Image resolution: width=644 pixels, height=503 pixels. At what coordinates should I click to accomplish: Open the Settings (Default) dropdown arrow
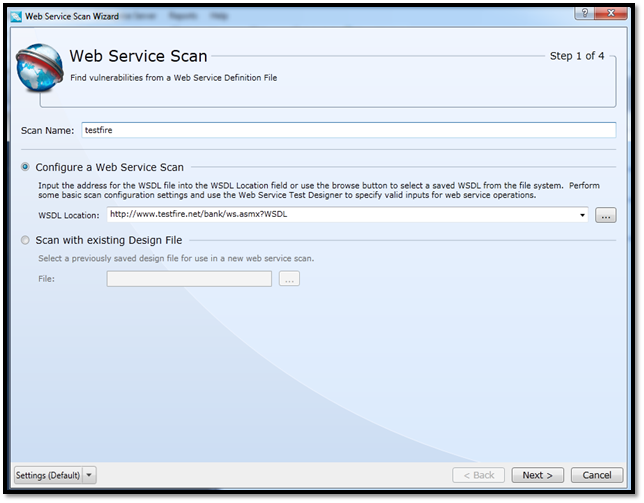[x=89, y=475]
